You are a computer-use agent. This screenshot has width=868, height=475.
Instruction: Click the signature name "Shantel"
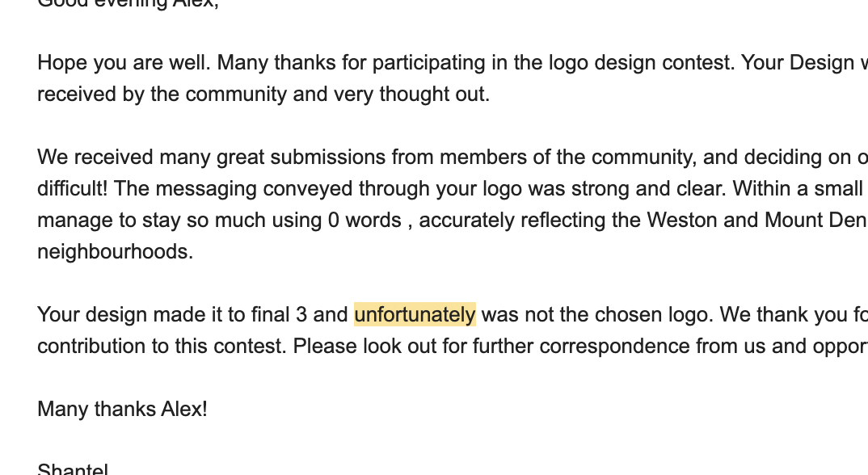(x=73, y=469)
